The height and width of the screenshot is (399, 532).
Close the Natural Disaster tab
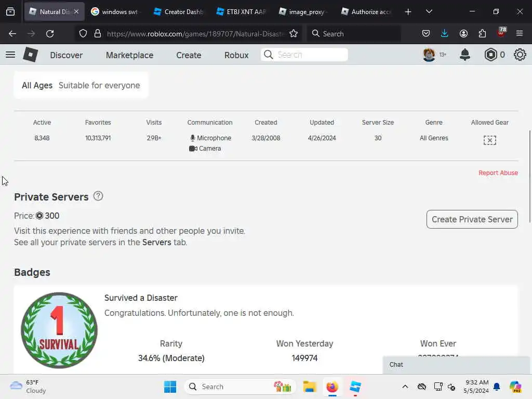click(x=76, y=11)
